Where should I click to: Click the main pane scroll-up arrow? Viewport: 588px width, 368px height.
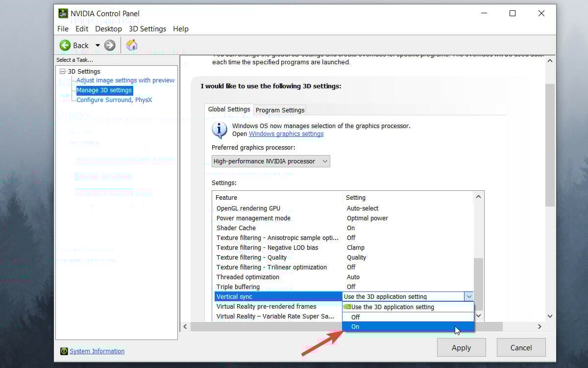coord(550,61)
